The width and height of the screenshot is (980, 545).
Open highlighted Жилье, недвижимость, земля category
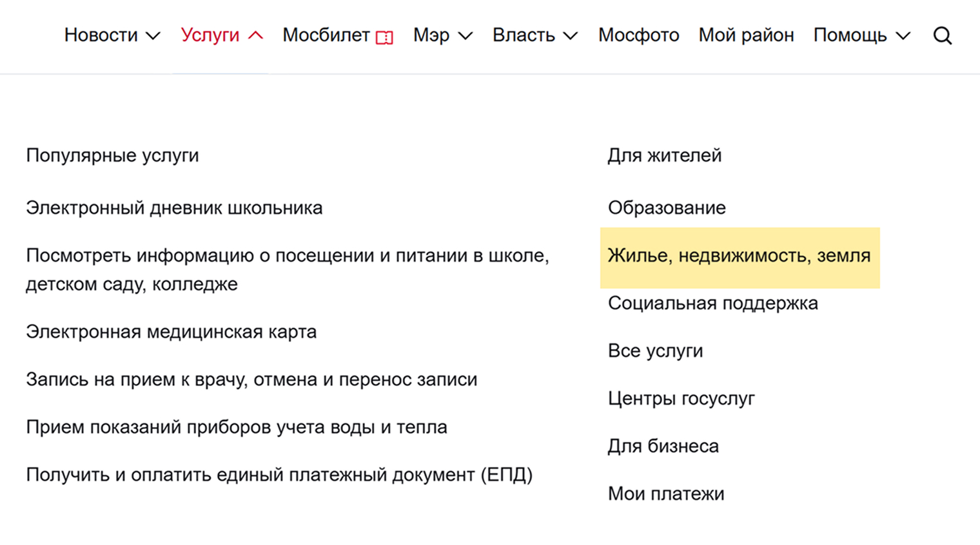pyautogui.click(x=739, y=256)
